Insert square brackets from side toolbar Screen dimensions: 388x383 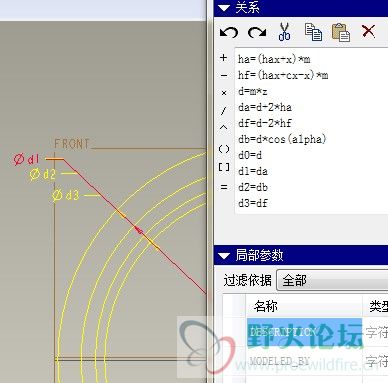tap(224, 167)
